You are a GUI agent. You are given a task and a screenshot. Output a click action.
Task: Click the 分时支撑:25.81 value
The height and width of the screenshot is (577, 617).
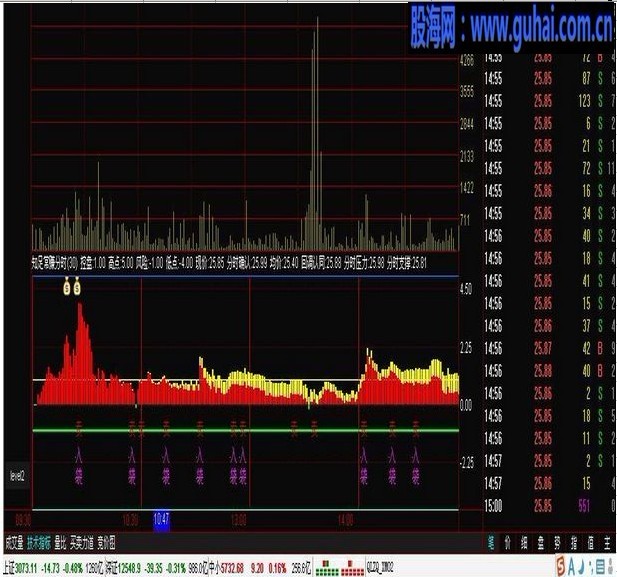[407, 263]
